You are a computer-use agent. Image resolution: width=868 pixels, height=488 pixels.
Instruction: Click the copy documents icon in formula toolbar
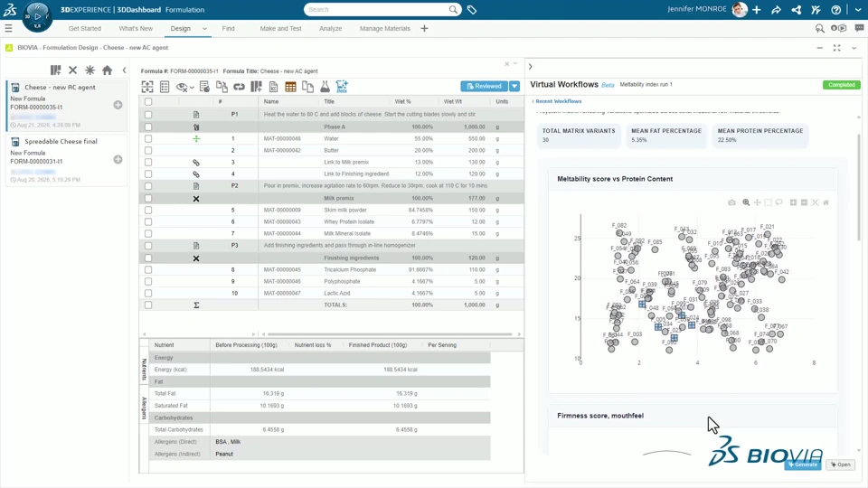(x=307, y=87)
